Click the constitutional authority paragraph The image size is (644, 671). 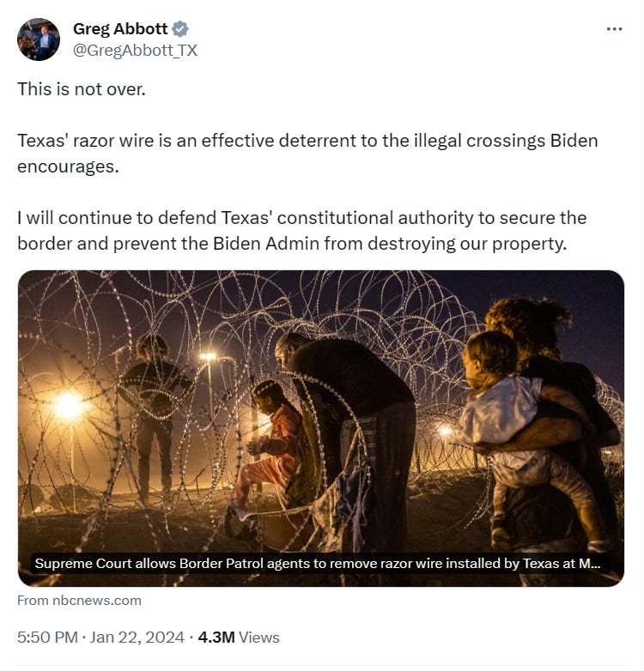[x=302, y=231]
